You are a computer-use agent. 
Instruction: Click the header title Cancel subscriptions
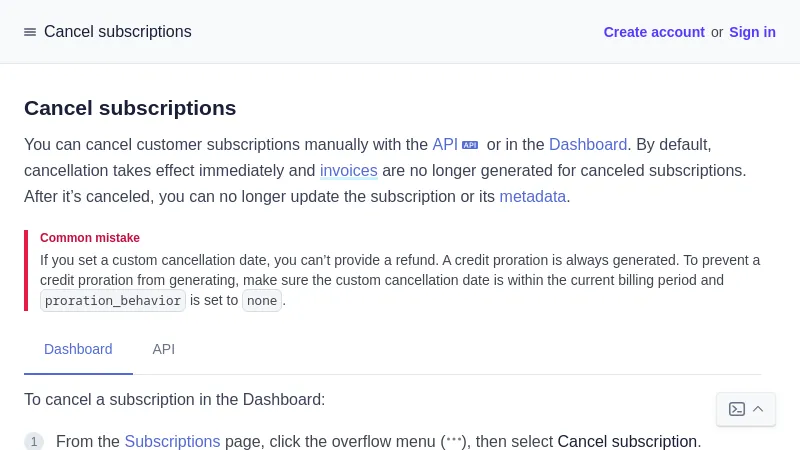pos(117,32)
